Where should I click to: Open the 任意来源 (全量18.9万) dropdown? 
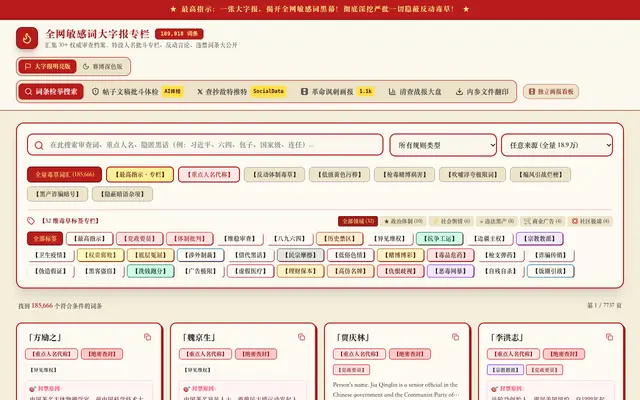[557, 145]
